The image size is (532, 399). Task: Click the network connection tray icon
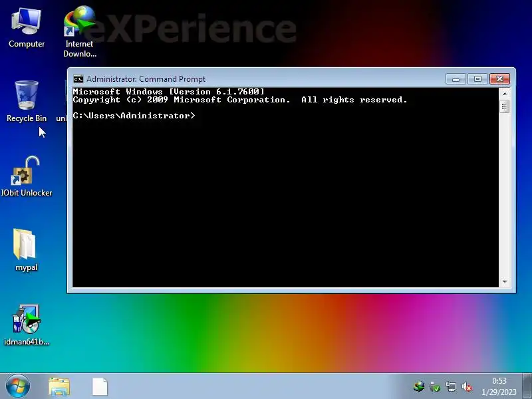click(x=451, y=386)
